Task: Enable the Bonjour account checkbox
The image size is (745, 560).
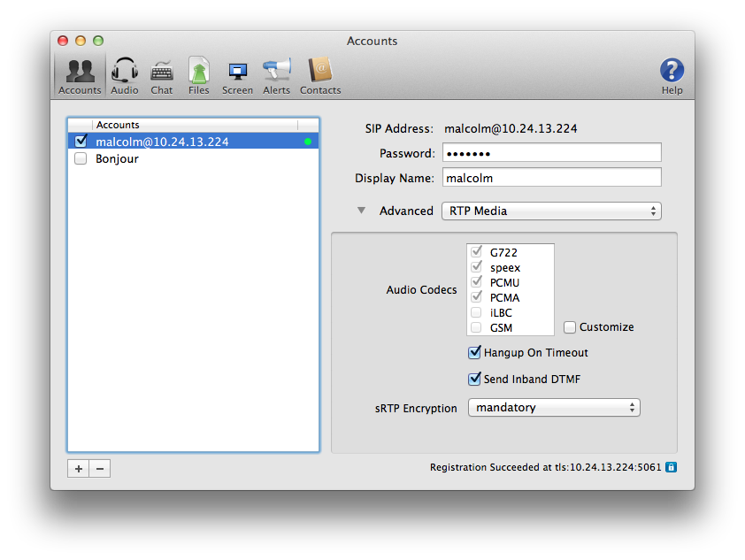Action: pos(81,159)
